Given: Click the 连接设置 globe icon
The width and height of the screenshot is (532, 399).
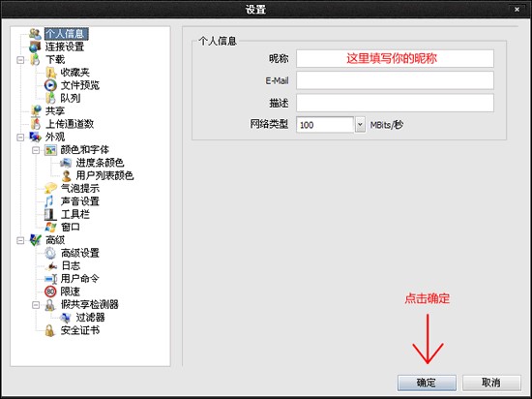Looking at the screenshot, I should tap(35, 46).
